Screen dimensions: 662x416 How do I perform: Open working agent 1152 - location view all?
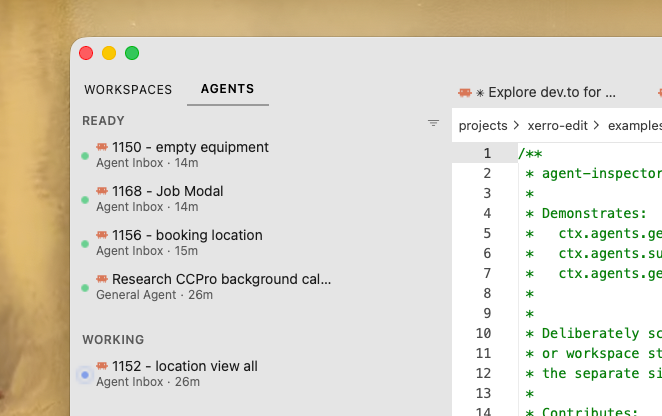(x=184, y=366)
